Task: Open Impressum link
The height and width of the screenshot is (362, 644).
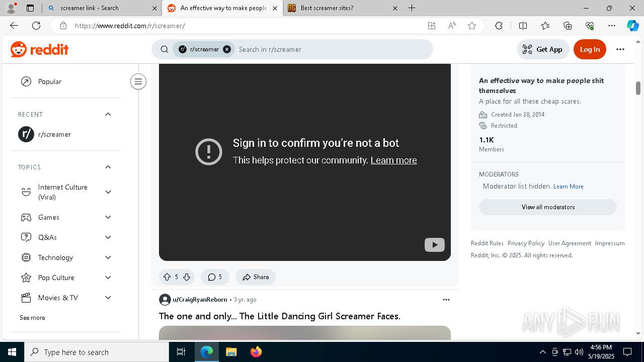Action: click(x=610, y=243)
